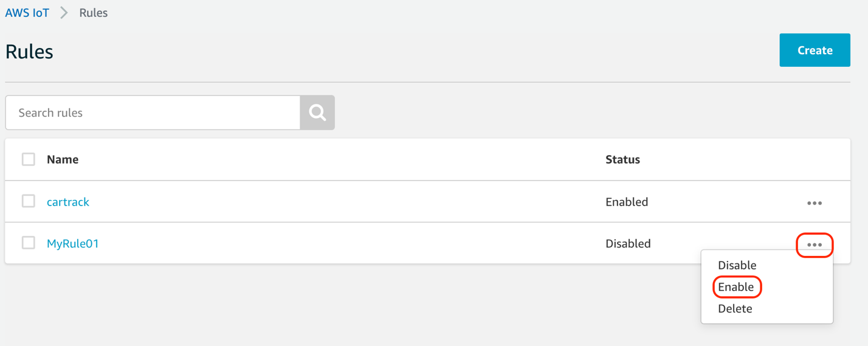Viewport: 868px width, 346px height.
Task: Open the cartrack rule link
Action: coord(68,202)
